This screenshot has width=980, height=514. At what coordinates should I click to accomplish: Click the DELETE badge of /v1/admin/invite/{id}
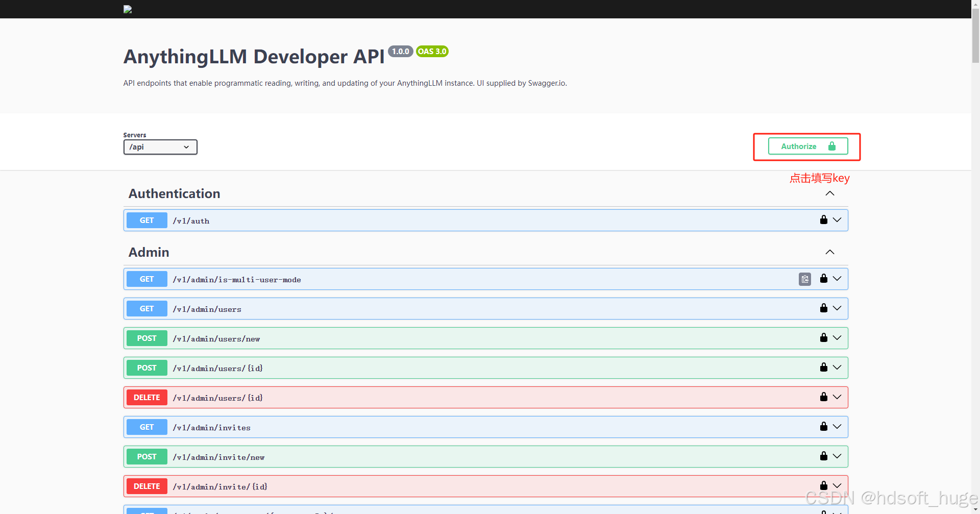pos(147,486)
